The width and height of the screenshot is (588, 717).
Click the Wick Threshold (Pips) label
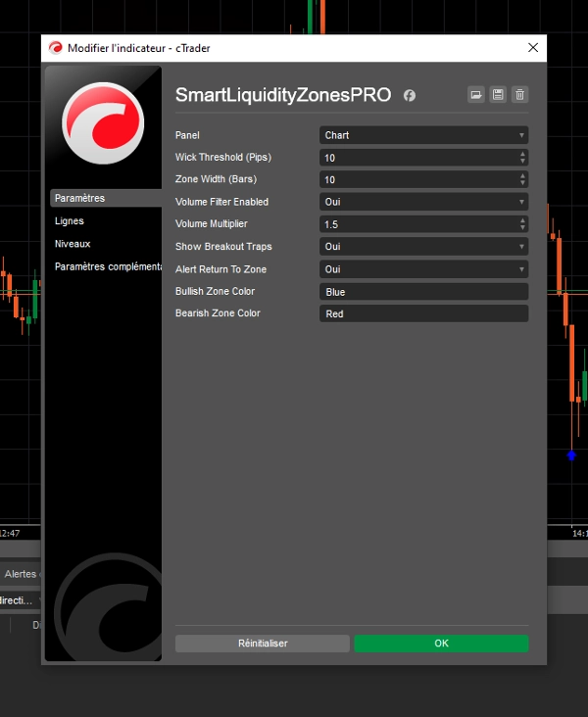click(223, 158)
